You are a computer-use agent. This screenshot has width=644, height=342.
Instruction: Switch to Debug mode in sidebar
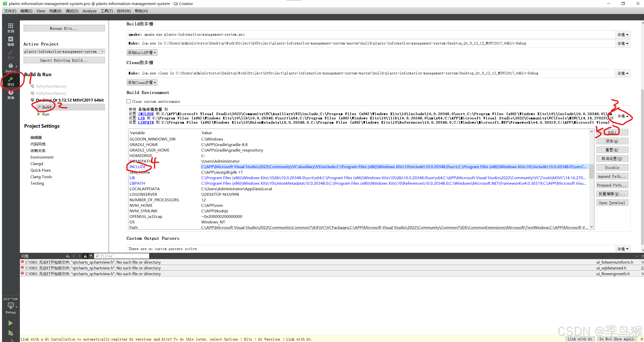[11, 68]
